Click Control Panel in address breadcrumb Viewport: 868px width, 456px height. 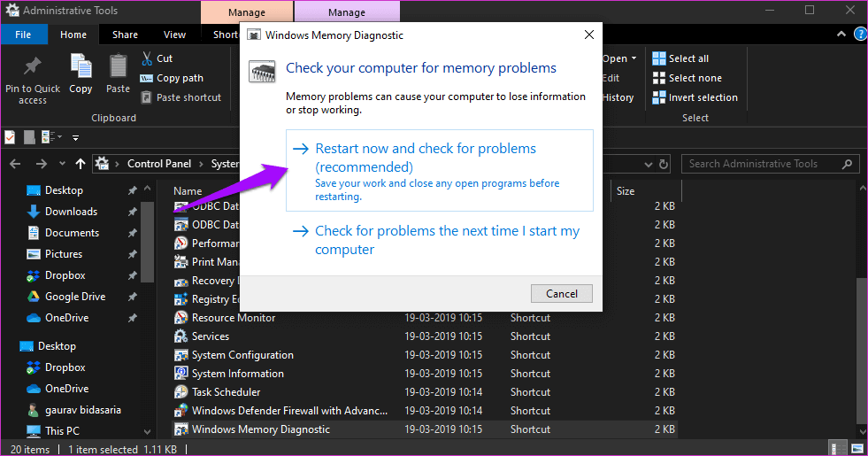coord(159,164)
